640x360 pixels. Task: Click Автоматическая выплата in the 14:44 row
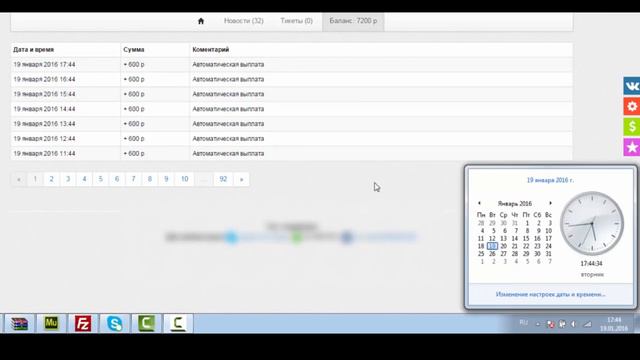[228, 109]
